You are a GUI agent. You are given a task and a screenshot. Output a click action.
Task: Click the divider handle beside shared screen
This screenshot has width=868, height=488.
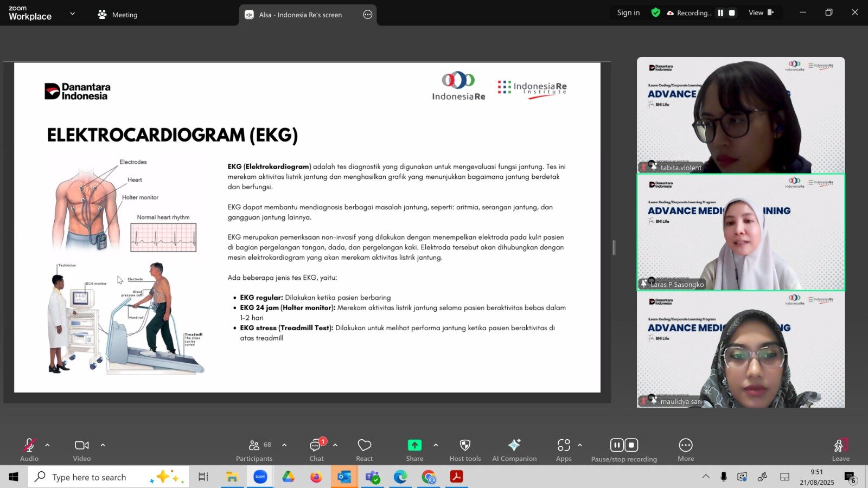point(614,247)
